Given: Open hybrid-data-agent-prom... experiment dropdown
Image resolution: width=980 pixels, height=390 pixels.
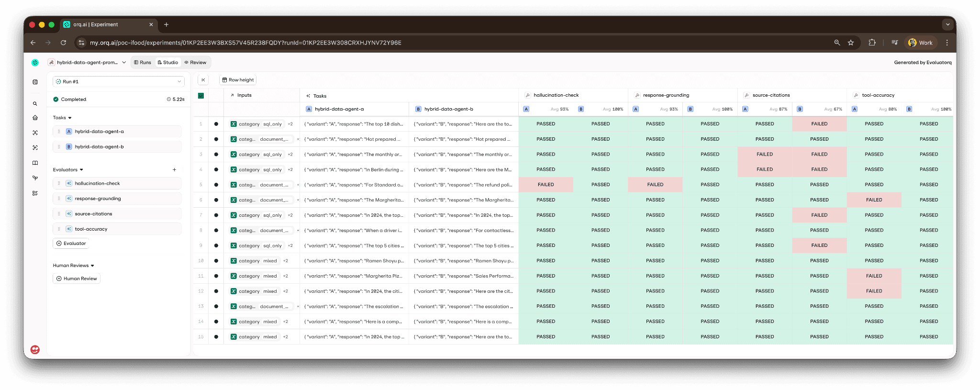Looking at the screenshot, I should point(87,62).
